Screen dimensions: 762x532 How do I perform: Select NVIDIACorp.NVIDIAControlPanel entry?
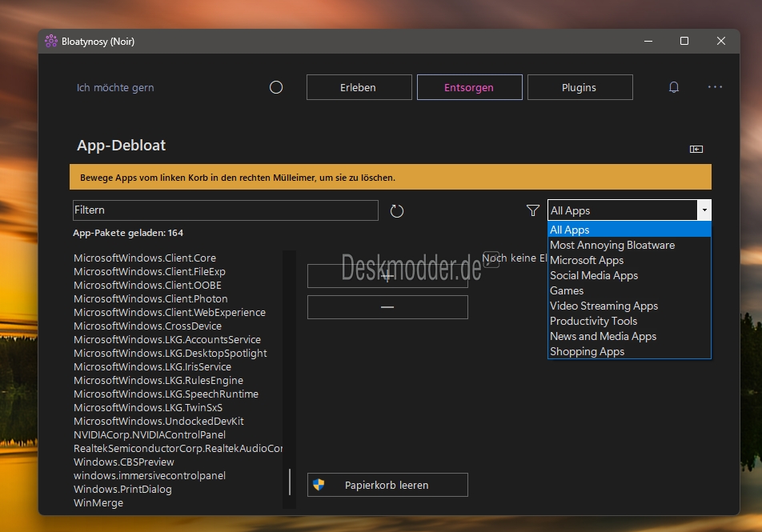pyautogui.click(x=150, y=435)
